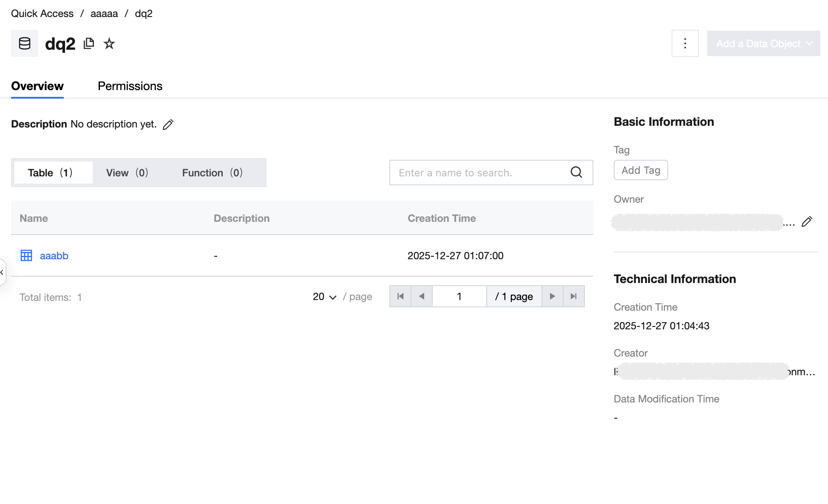Click the Add Tag button
The height and width of the screenshot is (504, 828).
tap(641, 170)
